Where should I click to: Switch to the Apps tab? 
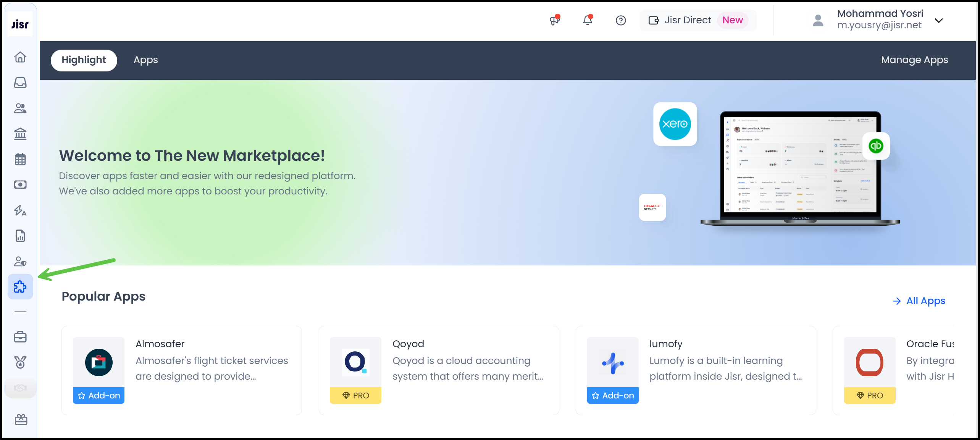point(145,60)
